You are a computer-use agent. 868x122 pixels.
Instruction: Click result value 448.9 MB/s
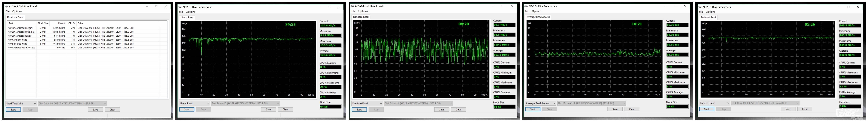59,44
